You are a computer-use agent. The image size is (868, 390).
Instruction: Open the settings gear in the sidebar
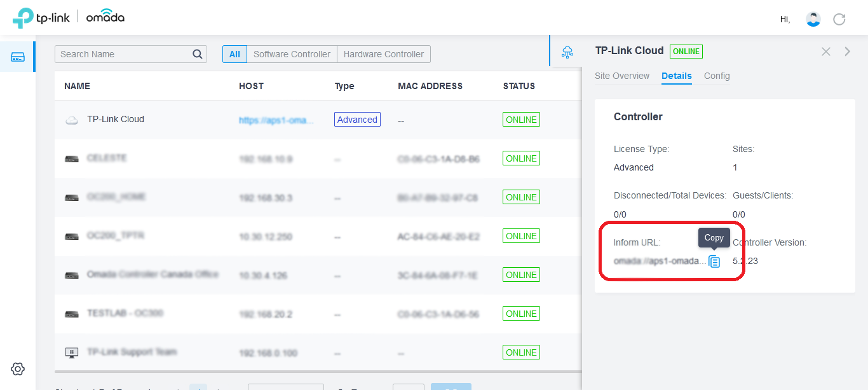click(x=18, y=368)
